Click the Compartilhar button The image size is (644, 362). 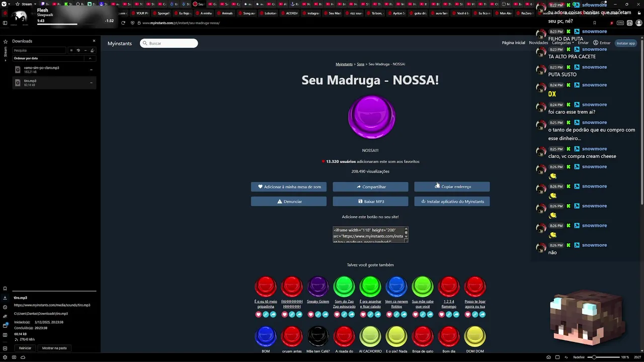370,187
